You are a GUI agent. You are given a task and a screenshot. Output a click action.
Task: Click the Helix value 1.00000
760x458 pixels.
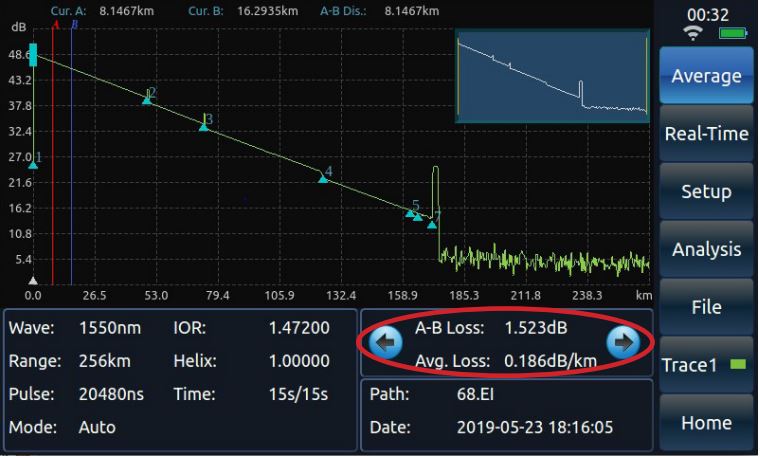(299, 361)
